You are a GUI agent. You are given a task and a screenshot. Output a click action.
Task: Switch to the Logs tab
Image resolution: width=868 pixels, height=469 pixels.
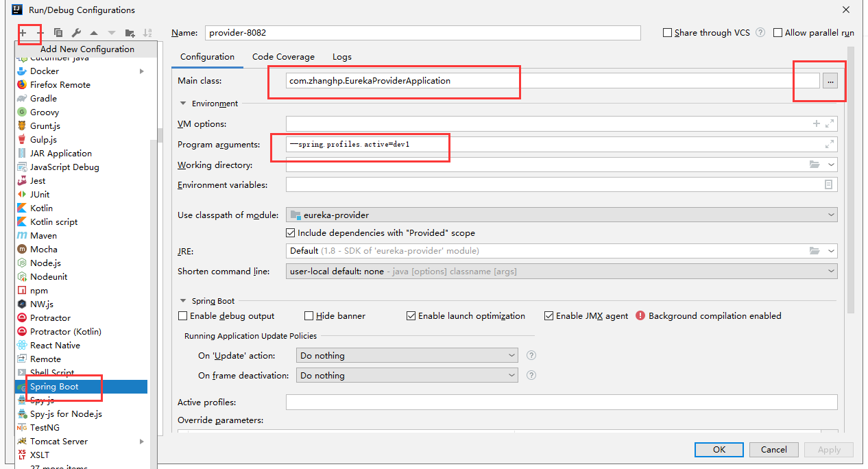click(341, 57)
